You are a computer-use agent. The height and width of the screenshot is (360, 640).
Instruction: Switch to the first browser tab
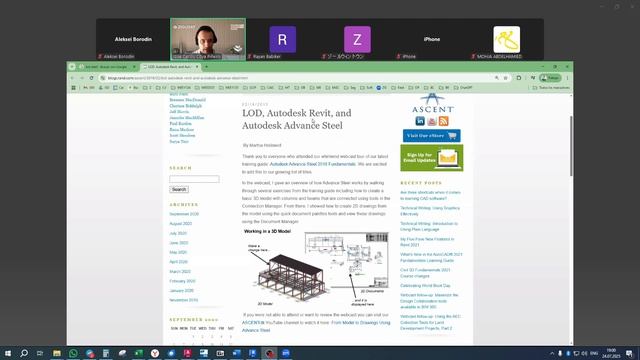pos(107,67)
